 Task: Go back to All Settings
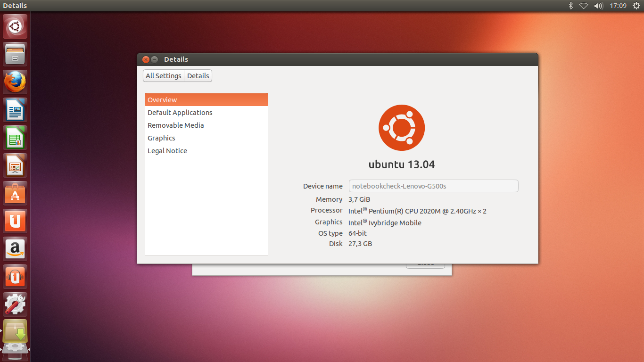pyautogui.click(x=163, y=76)
